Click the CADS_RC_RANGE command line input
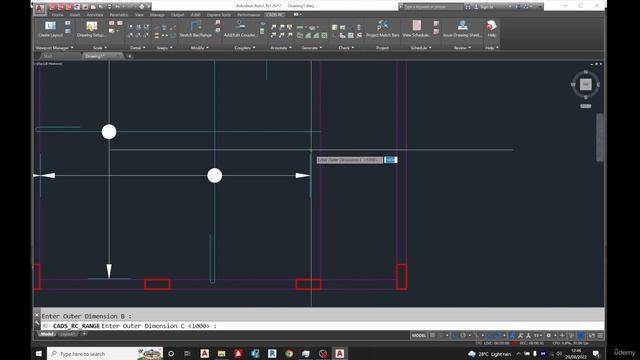 point(322,326)
